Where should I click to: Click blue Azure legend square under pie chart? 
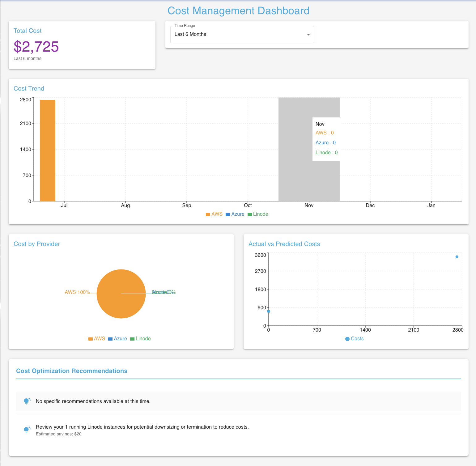click(x=110, y=339)
